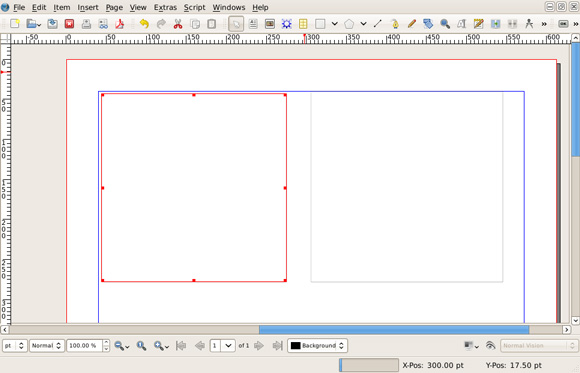Go to the previous page arrow
This screenshot has width=580, height=373.
pos(200,346)
